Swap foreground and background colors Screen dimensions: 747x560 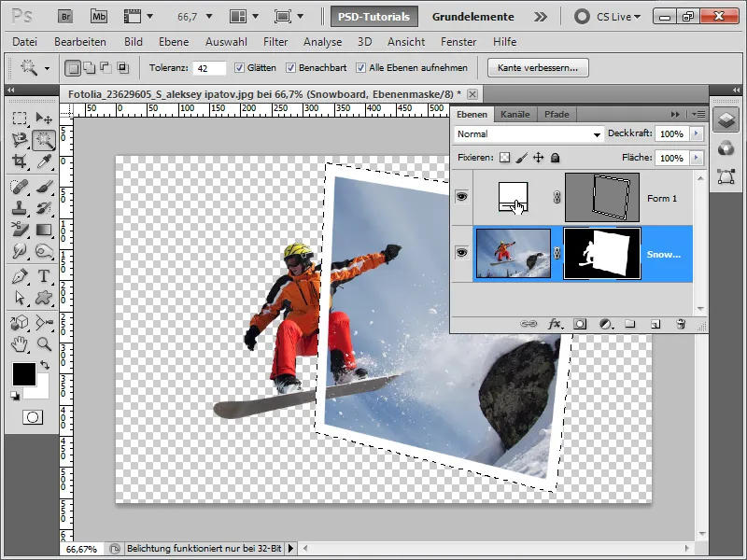tap(45, 366)
